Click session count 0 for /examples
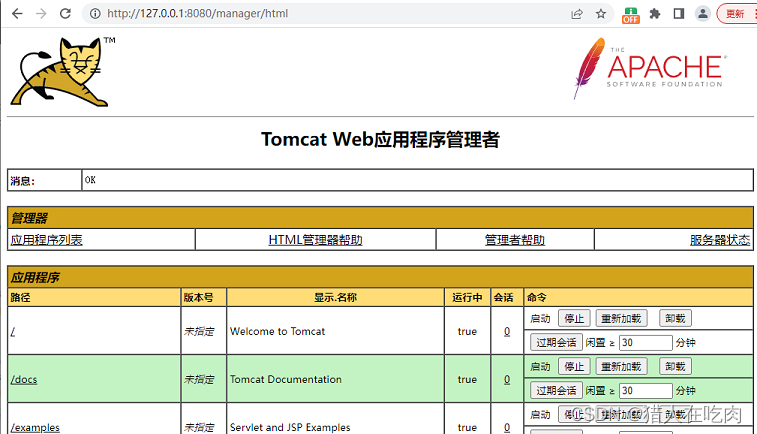This screenshot has height=434, width=757. (x=507, y=427)
